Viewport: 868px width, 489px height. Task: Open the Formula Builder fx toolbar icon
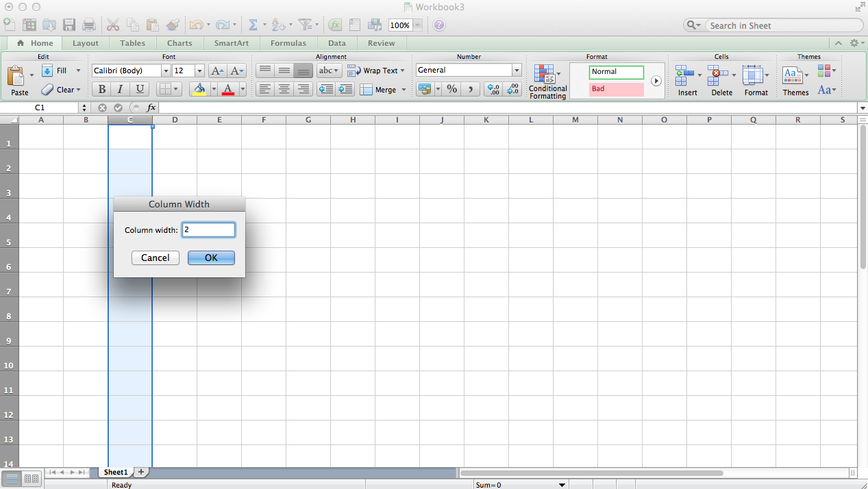tap(334, 25)
